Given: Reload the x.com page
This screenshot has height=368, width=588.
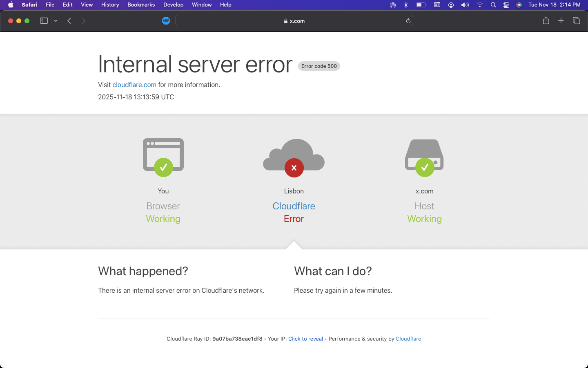Looking at the screenshot, I should 408,20.
